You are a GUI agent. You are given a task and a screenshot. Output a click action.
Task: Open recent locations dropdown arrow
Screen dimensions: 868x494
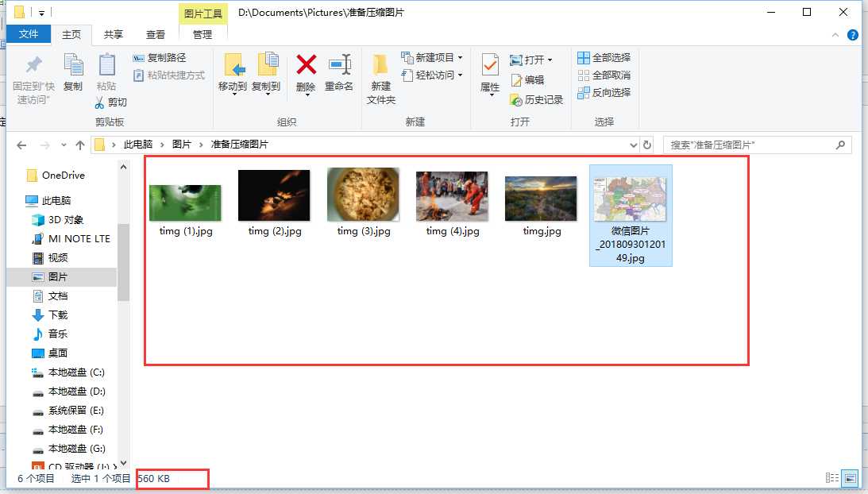[x=64, y=145]
